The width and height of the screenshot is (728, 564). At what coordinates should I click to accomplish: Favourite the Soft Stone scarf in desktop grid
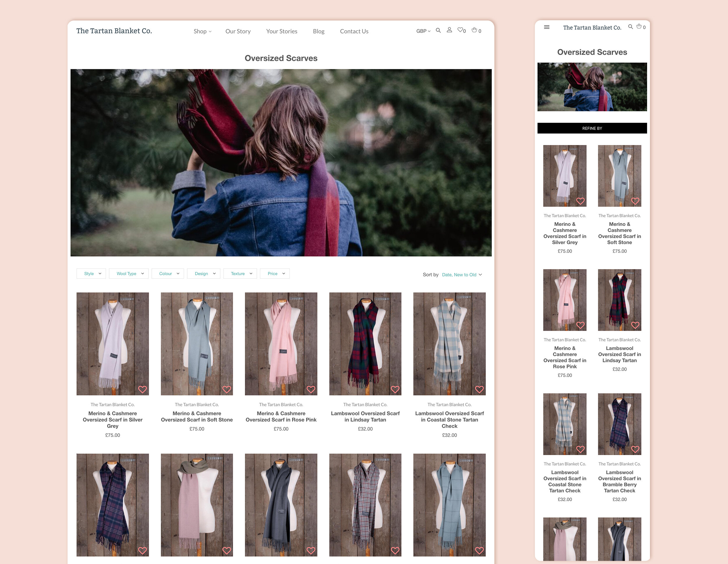click(227, 389)
